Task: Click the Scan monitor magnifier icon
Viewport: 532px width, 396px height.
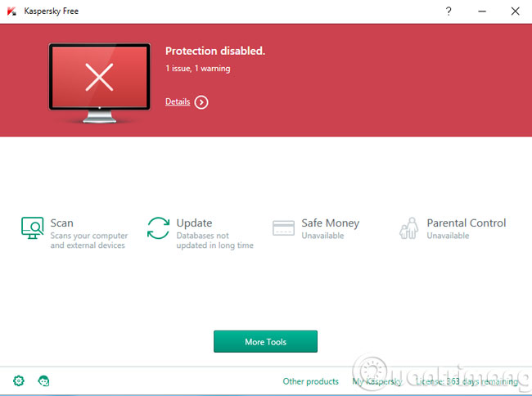Action: (x=32, y=227)
